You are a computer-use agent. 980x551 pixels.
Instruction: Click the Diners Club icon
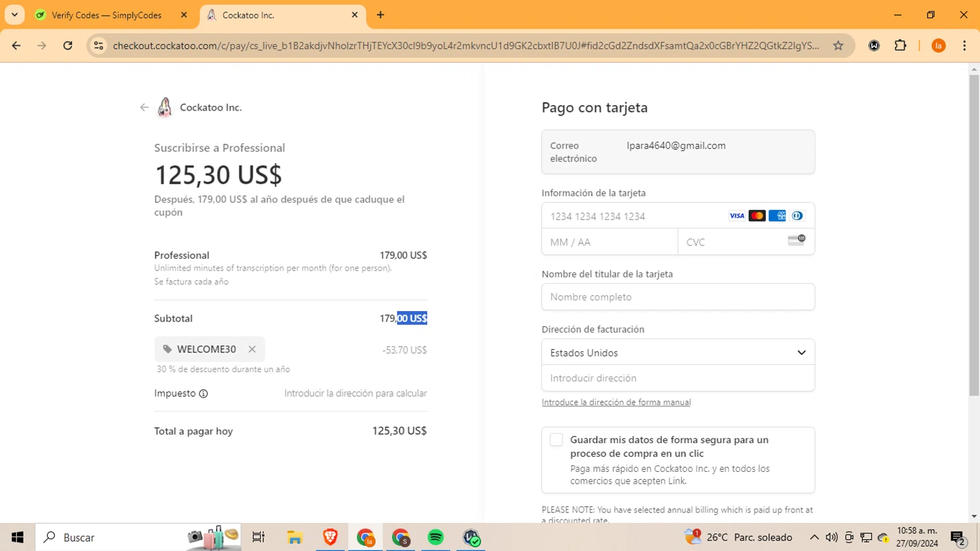point(797,216)
